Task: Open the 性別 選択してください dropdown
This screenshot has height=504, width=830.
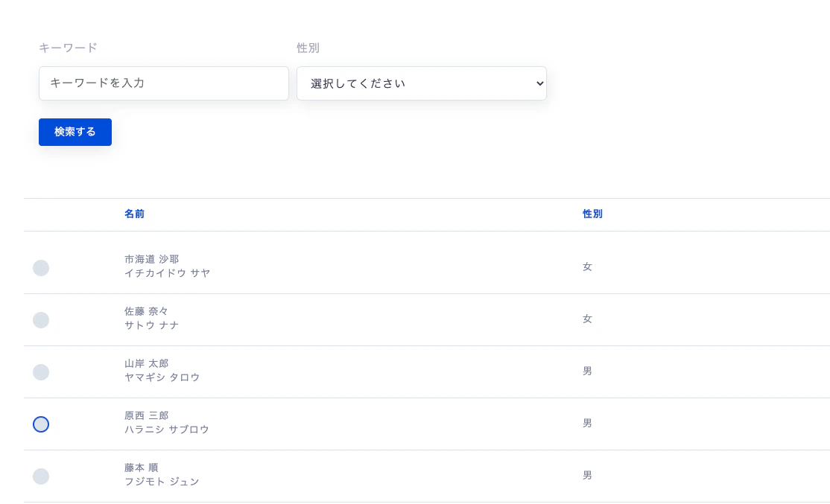Action: click(422, 83)
